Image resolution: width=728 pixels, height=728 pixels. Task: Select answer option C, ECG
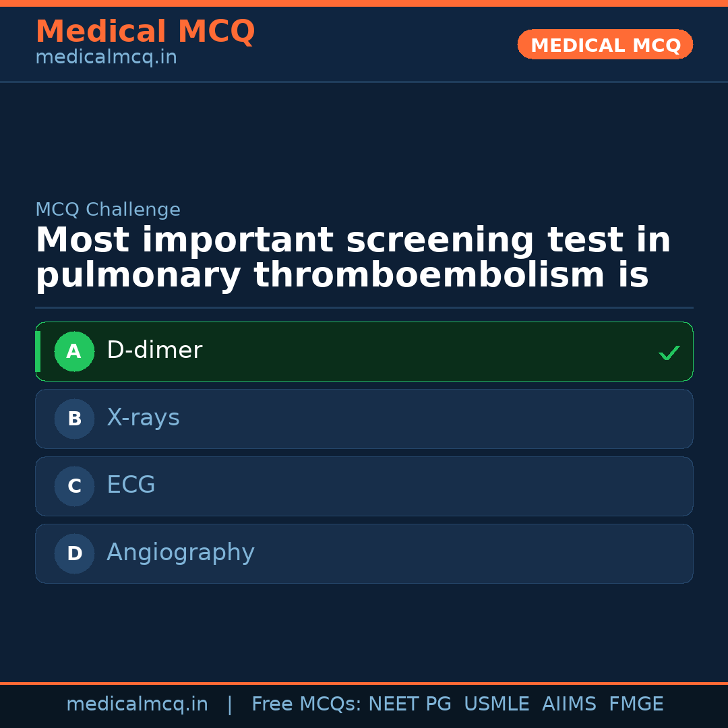pos(364,486)
